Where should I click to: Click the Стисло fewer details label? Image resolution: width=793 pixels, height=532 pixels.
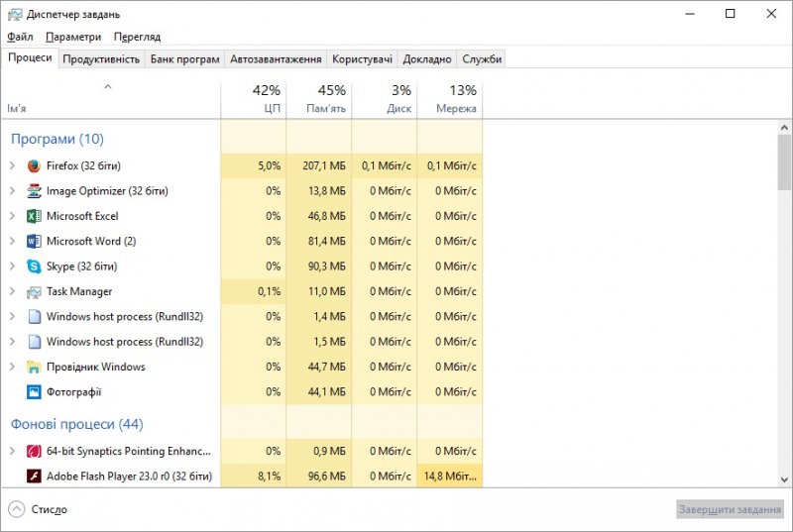(49, 509)
